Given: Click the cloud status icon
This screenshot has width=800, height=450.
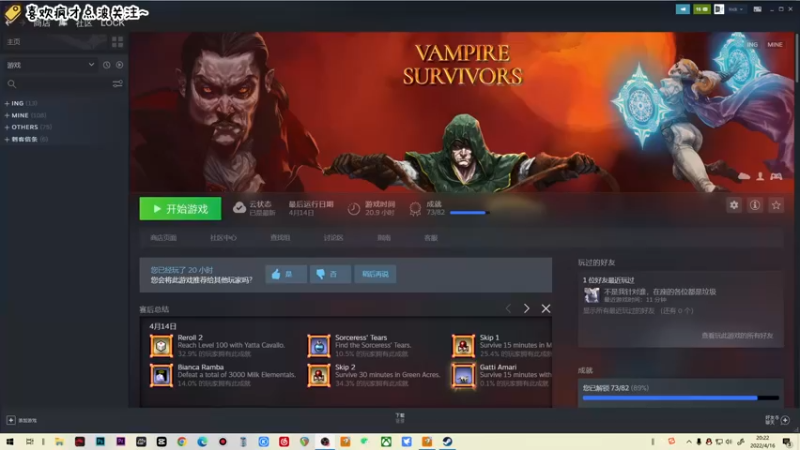Looking at the screenshot, I should (x=239, y=208).
